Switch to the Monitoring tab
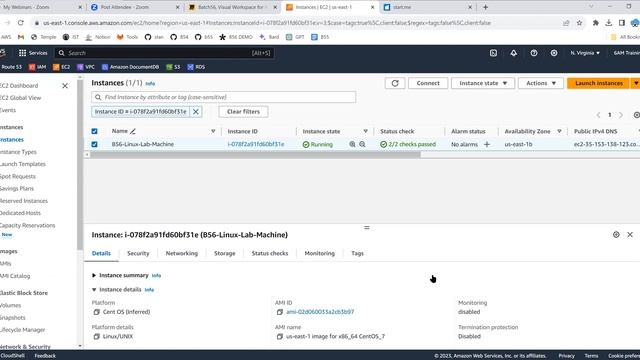 320,253
